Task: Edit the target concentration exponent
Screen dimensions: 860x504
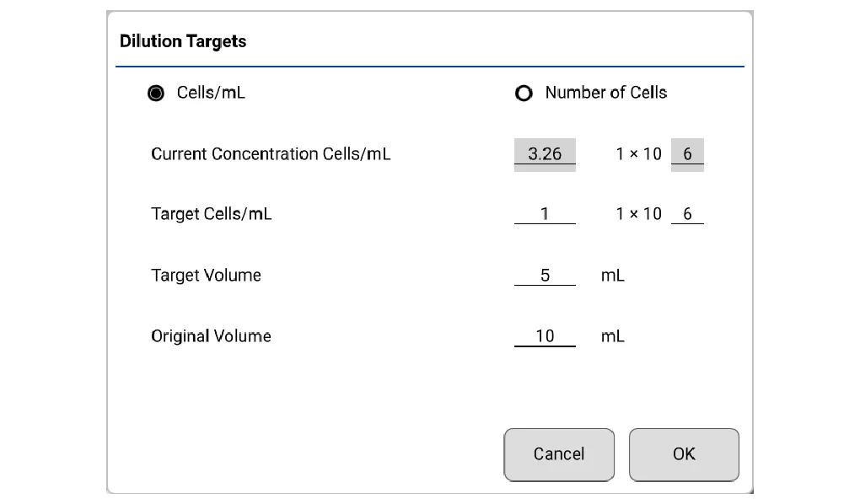Action: 687,214
